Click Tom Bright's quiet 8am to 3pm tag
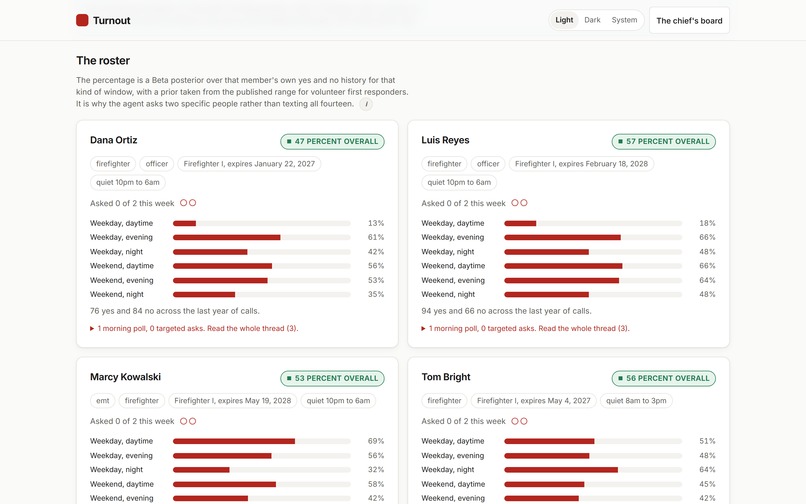The width and height of the screenshot is (806, 504). click(636, 401)
